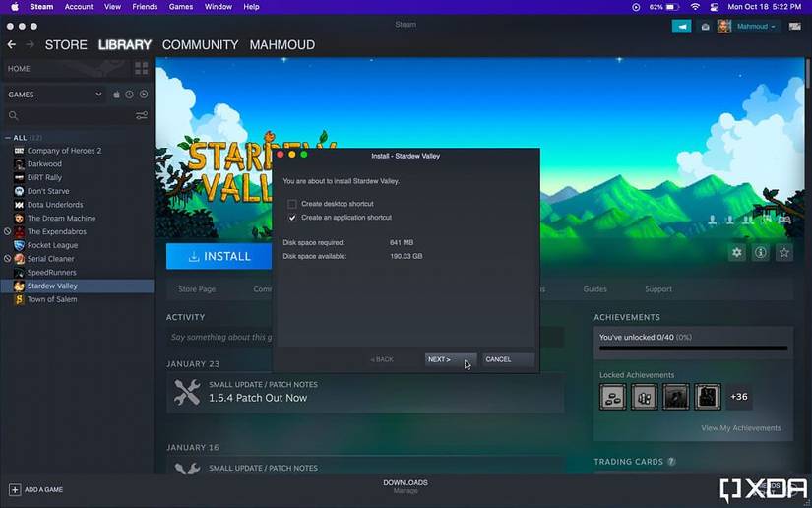The width and height of the screenshot is (812, 508).
Task: Click the achievements progress bar
Action: click(x=694, y=349)
